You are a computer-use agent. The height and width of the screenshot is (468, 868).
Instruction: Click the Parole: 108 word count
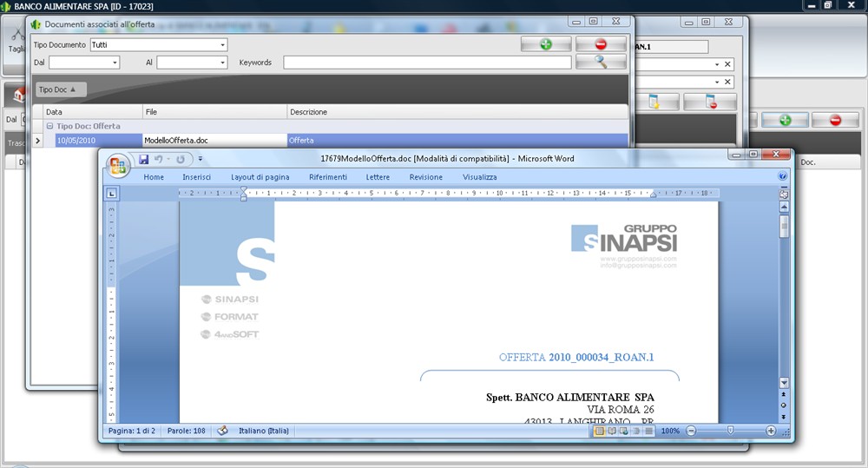pos(186,431)
